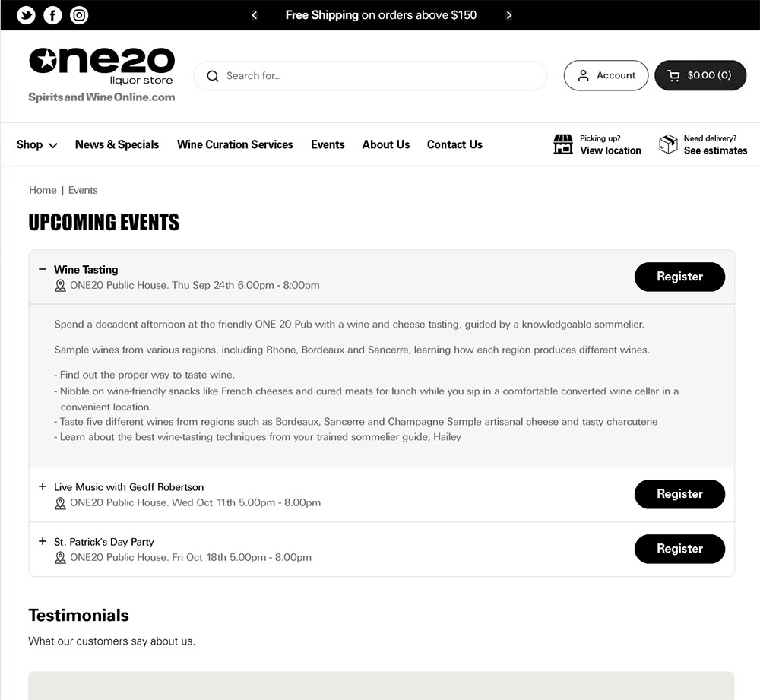Open the Instagram social link icon
The width and height of the screenshot is (760, 700).
79,15
